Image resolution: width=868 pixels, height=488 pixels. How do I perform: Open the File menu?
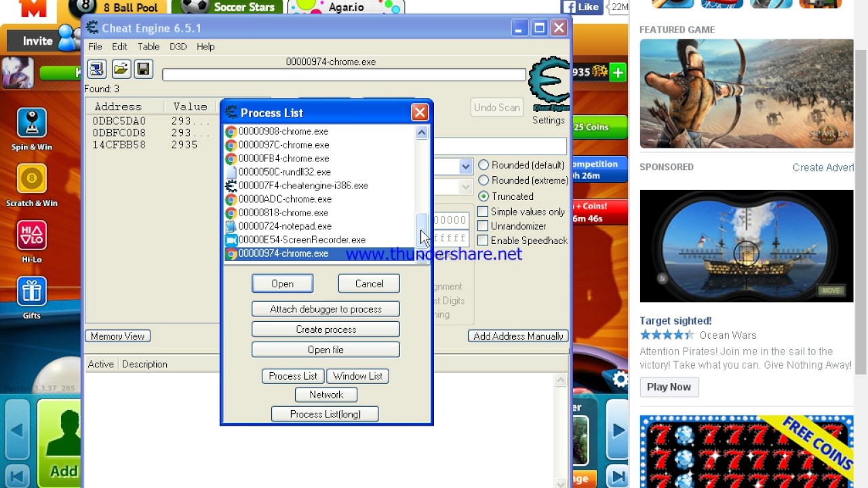[x=95, y=47]
